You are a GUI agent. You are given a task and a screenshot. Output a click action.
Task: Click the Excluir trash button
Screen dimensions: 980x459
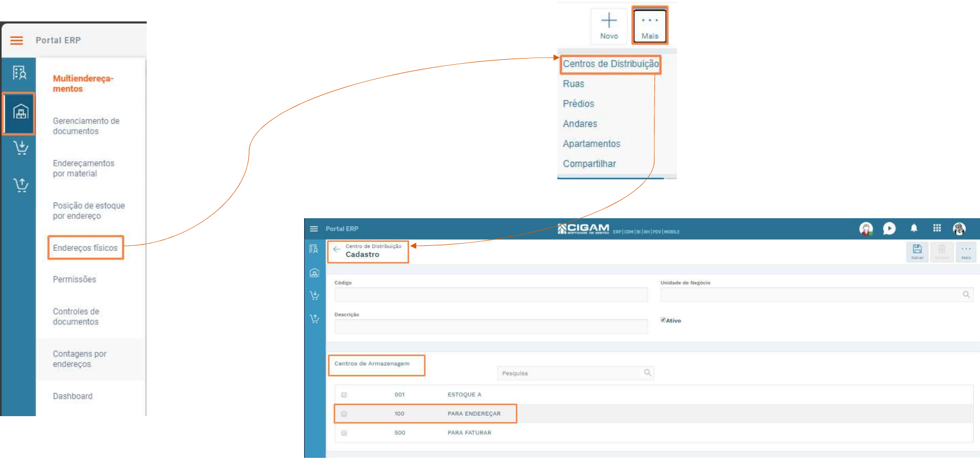pos(942,251)
